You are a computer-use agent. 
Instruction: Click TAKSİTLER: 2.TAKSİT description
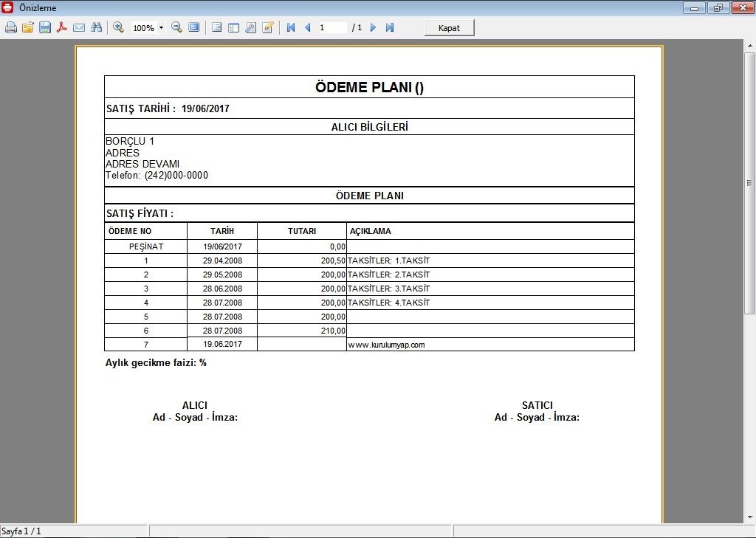[x=388, y=275]
